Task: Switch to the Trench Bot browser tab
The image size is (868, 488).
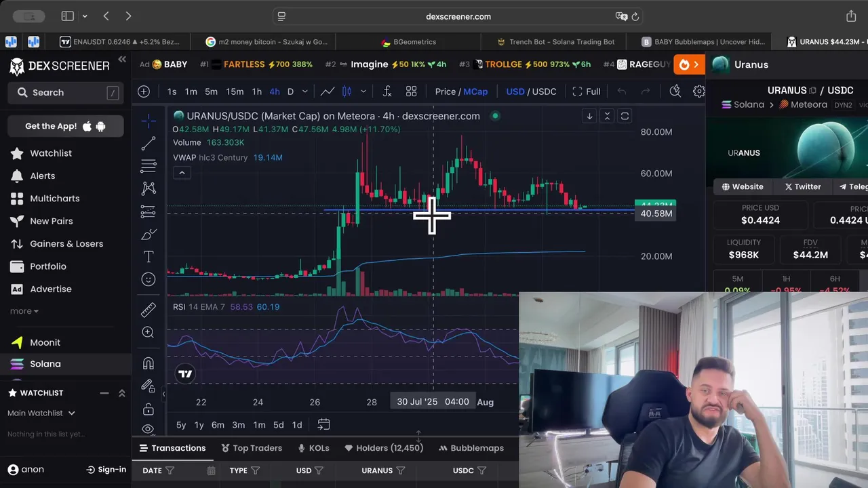Action: pos(555,41)
